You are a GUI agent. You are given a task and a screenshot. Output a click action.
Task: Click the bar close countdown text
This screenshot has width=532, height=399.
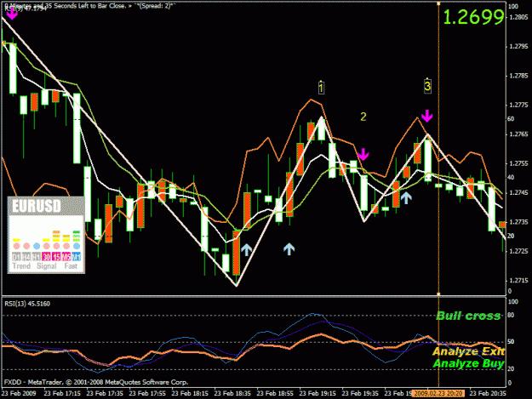90,5
